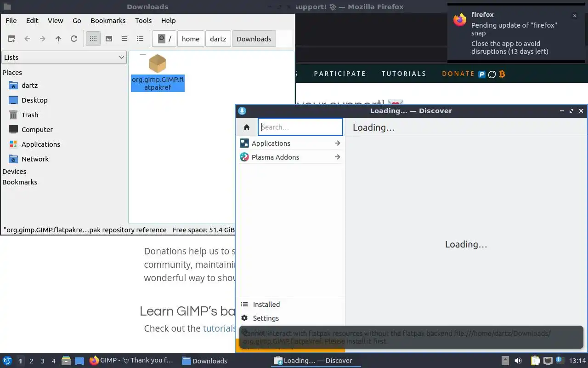Expand the Plasma Addons arrow in Discover

(337, 157)
